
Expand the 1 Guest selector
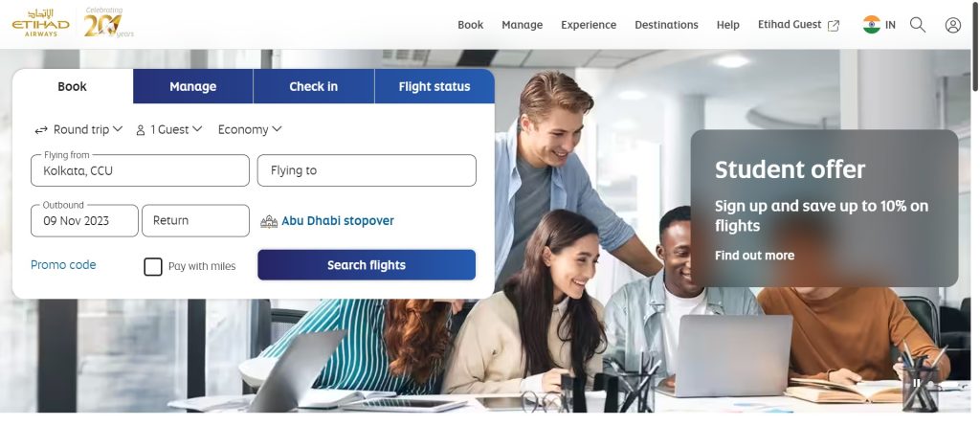(x=168, y=129)
